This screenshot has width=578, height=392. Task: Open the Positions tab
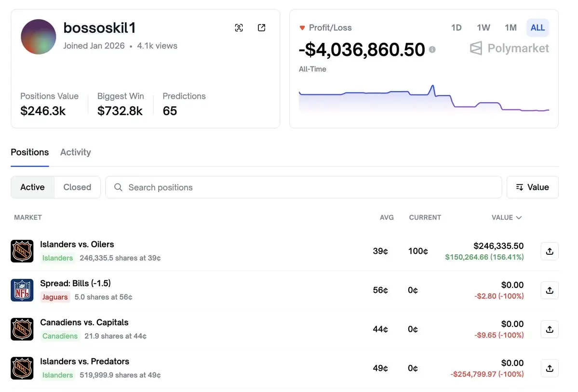click(x=30, y=152)
